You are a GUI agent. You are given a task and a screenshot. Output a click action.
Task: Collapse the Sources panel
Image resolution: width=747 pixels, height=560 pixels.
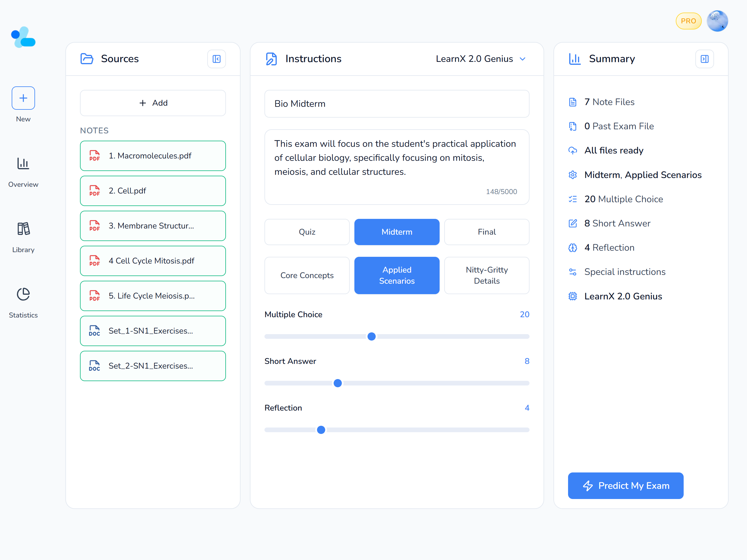217,59
